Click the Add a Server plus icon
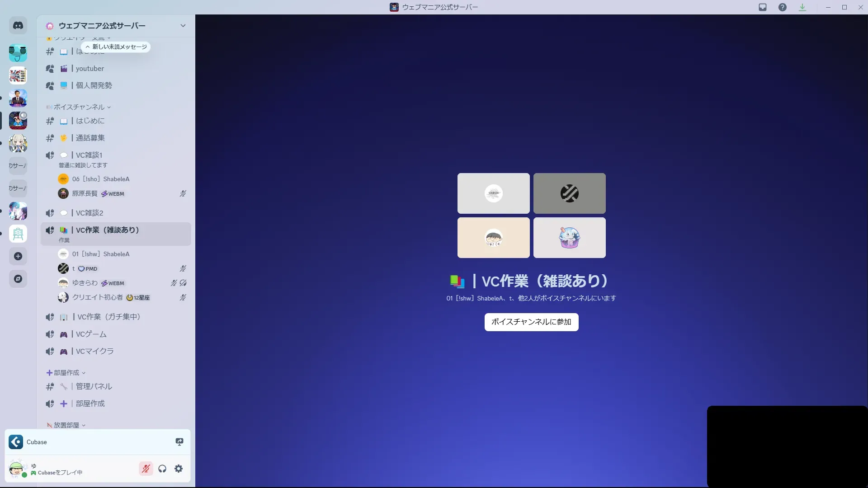This screenshot has height=488, width=868. coord(18,256)
